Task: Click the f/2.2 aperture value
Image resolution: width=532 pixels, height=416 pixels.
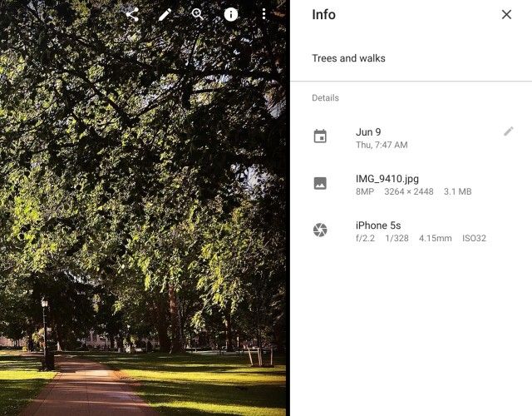Action: pos(365,239)
